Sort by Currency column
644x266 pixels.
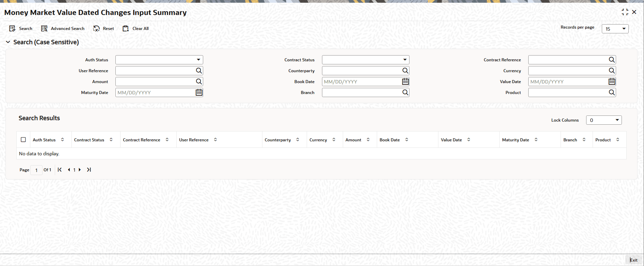click(x=334, y=140)
